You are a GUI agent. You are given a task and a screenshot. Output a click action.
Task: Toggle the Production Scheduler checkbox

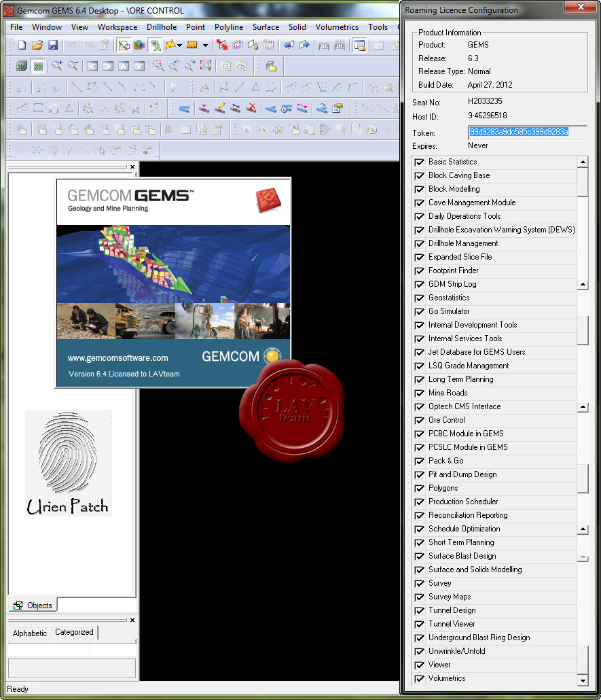point(419,502)
